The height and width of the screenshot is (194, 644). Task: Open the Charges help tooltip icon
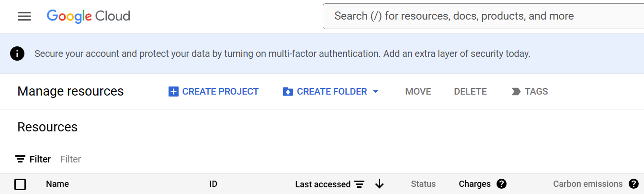[x=501, y=184]
